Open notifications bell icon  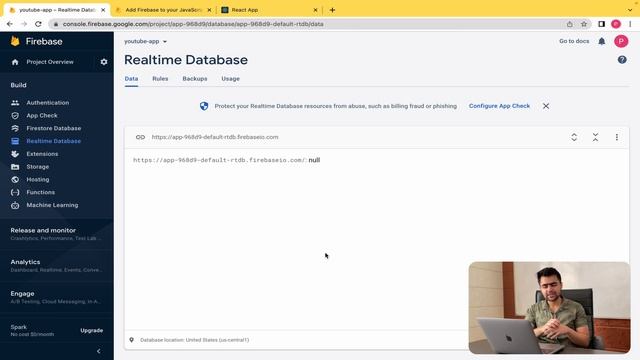[602, 41]
